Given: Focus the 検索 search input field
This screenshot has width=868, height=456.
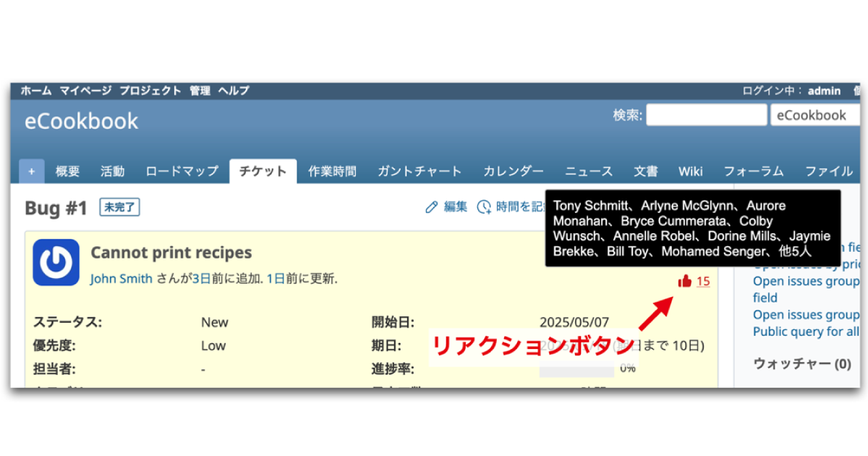Looking at the screenshot, I should point(706,115).
